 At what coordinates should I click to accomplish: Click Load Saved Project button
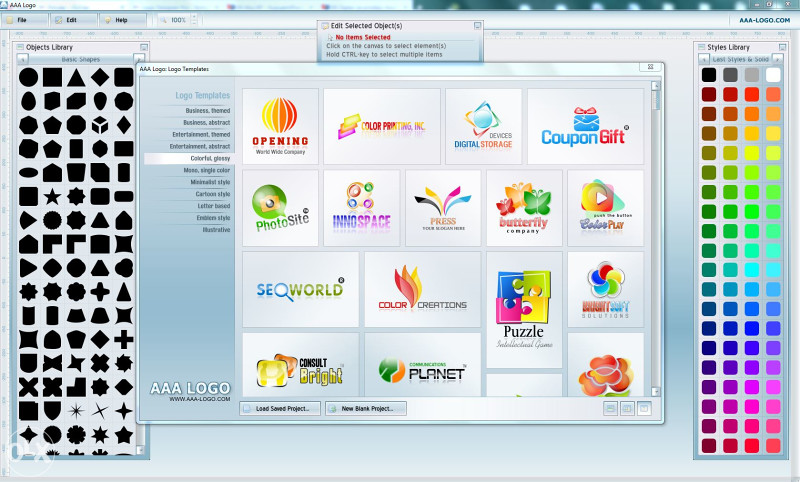point(280,409)
